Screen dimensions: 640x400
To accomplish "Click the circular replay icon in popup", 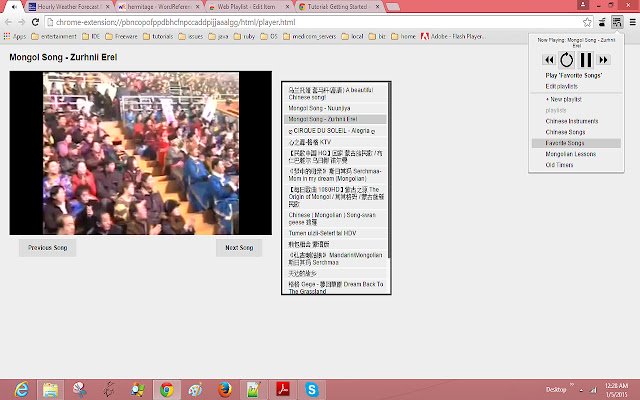I will pyautogui.click(x=567, y=60).
